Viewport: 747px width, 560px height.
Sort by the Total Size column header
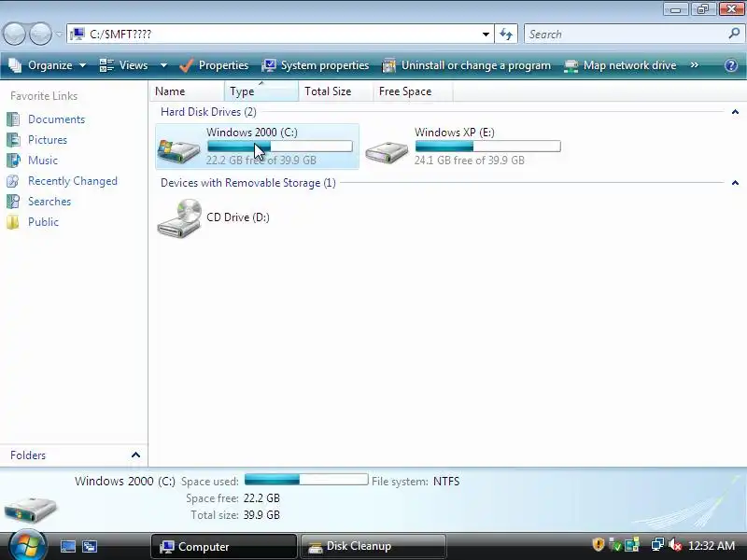pyautogui.click(x=336, y=91)
